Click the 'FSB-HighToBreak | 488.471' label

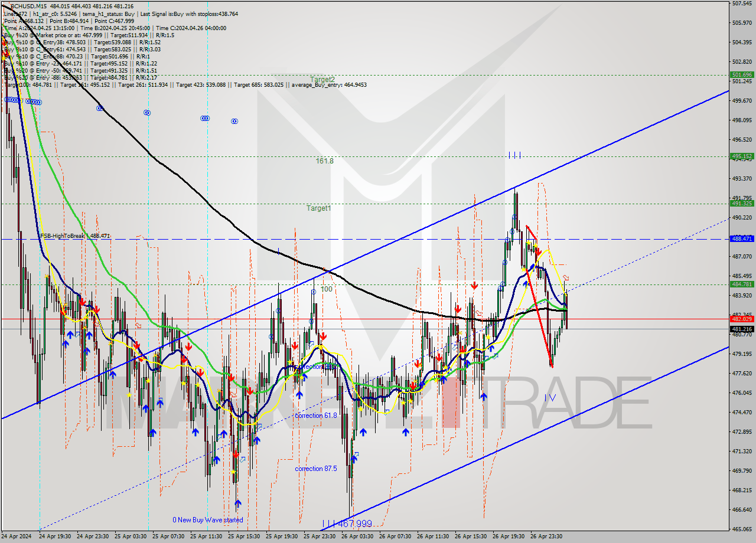(75, 236)
